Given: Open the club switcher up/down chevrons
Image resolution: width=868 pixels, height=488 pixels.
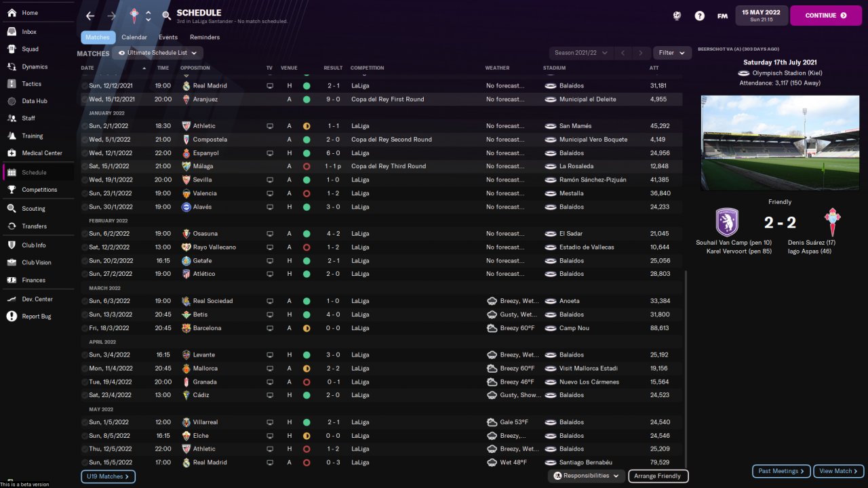Looking at the screenshot, I should [149, 16].
